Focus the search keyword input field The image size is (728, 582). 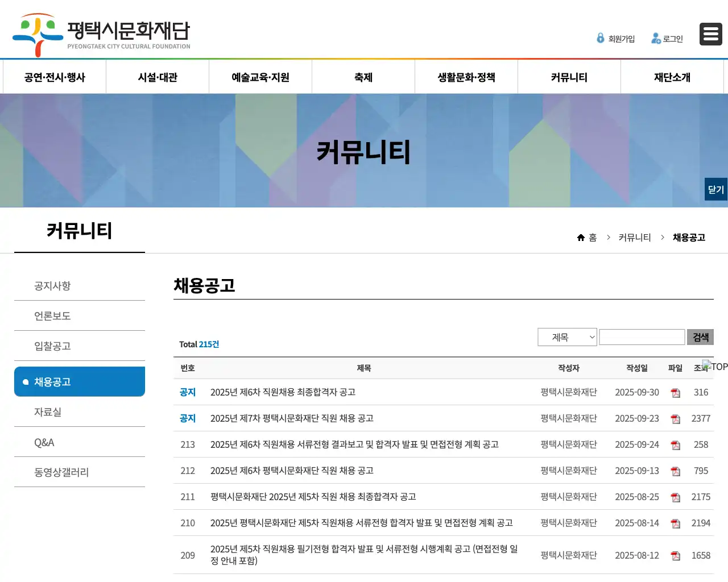coord(642,337)
